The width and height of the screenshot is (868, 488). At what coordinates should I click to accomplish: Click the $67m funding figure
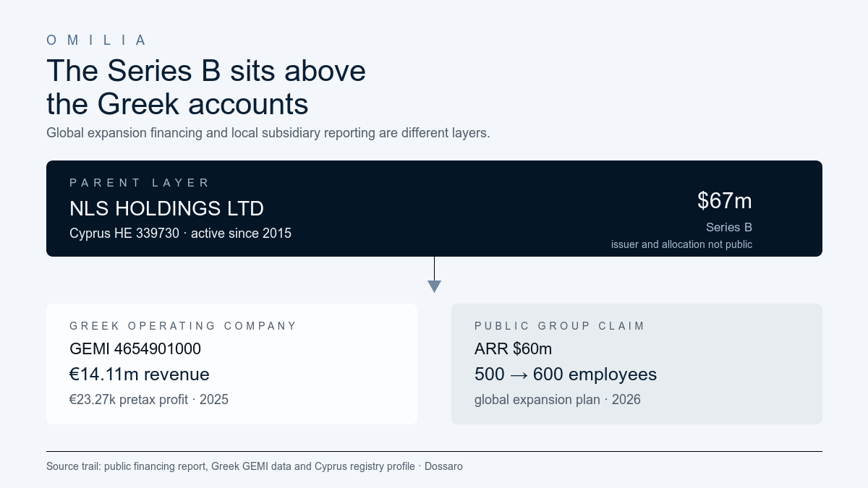725,200
